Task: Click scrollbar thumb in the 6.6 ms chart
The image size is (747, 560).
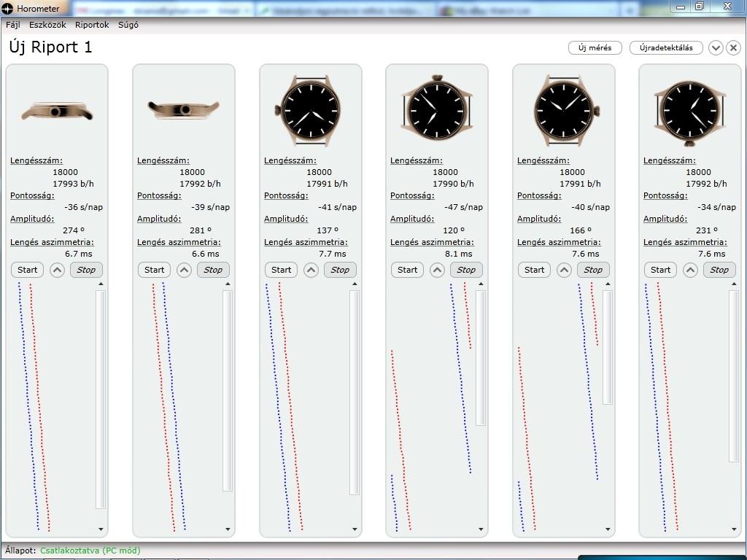Action: tap(228, 391)
